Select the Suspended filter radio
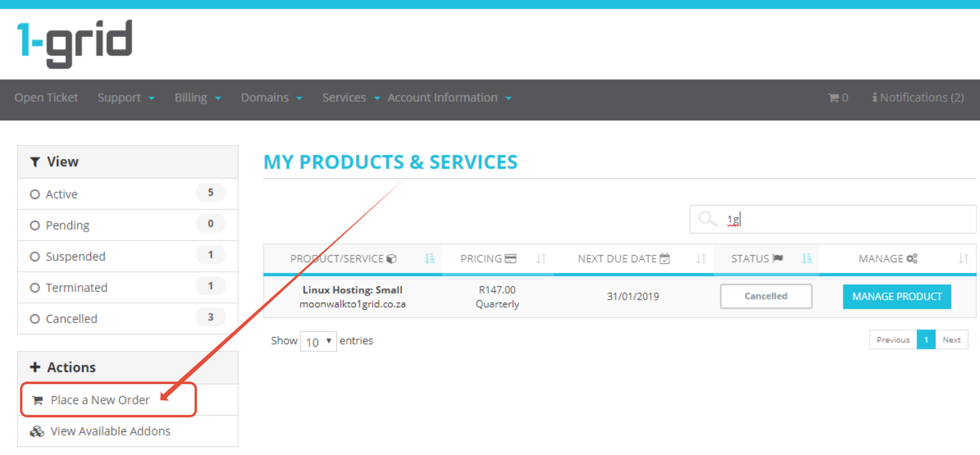Viewport: 980px width, 455px height. [35, 257]
